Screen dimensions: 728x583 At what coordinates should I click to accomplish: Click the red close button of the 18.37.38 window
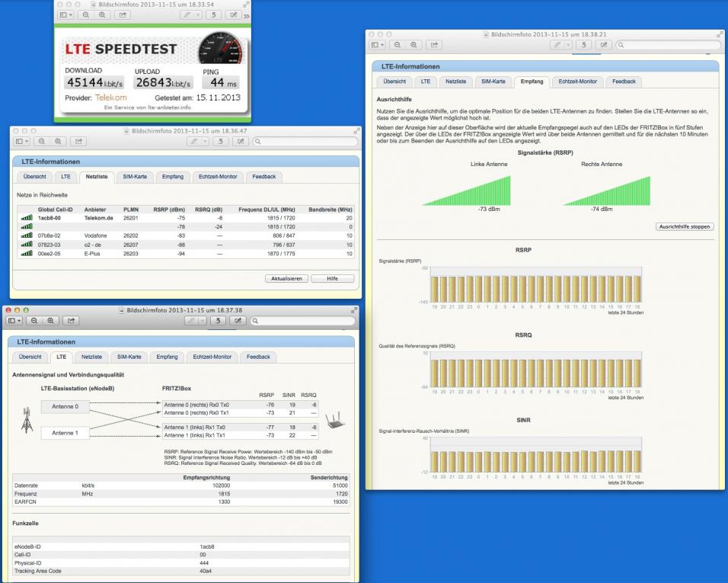coord(8,310)
